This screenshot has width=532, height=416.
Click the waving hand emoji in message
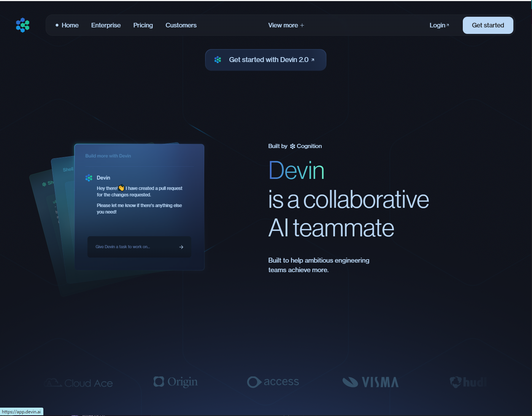coord(121,188)
